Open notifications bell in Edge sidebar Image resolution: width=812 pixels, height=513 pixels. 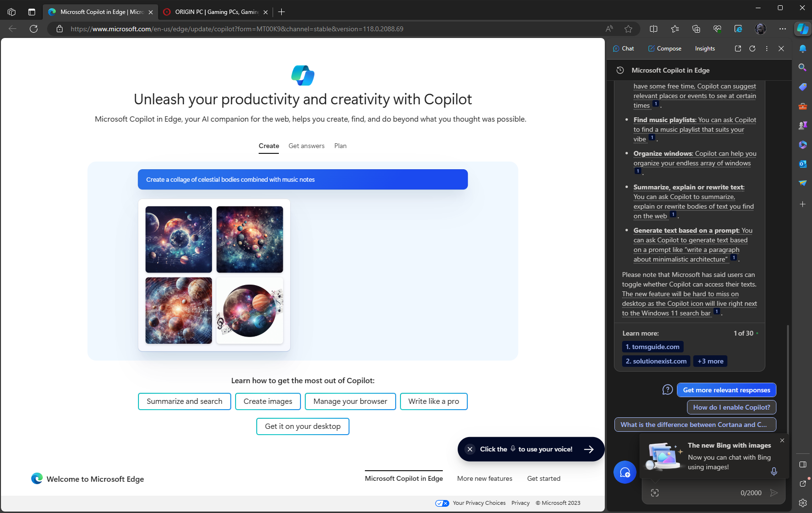click(x=802, y=49)
